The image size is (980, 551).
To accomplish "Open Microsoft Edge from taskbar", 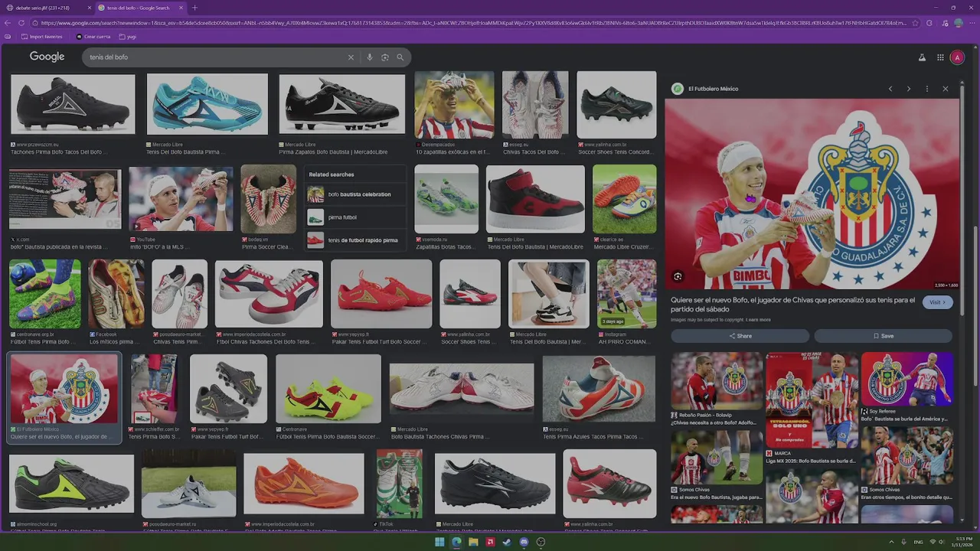I will [x=456, y=542].
